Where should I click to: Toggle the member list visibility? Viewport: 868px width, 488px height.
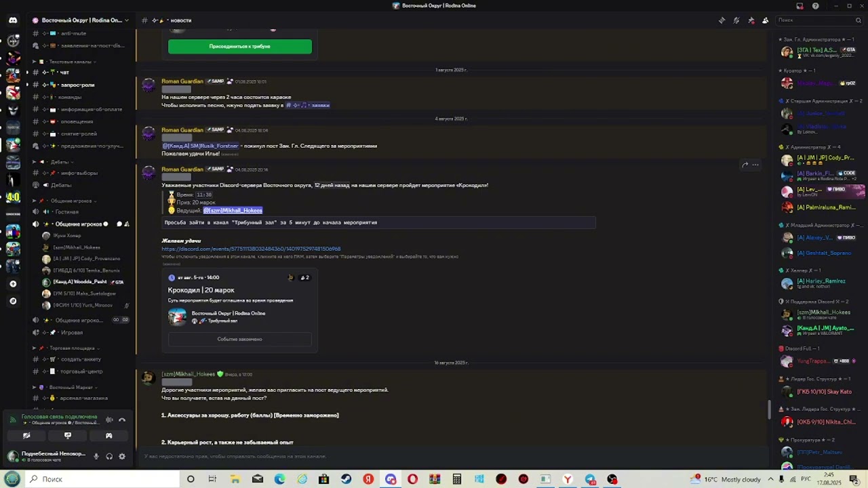765,20
